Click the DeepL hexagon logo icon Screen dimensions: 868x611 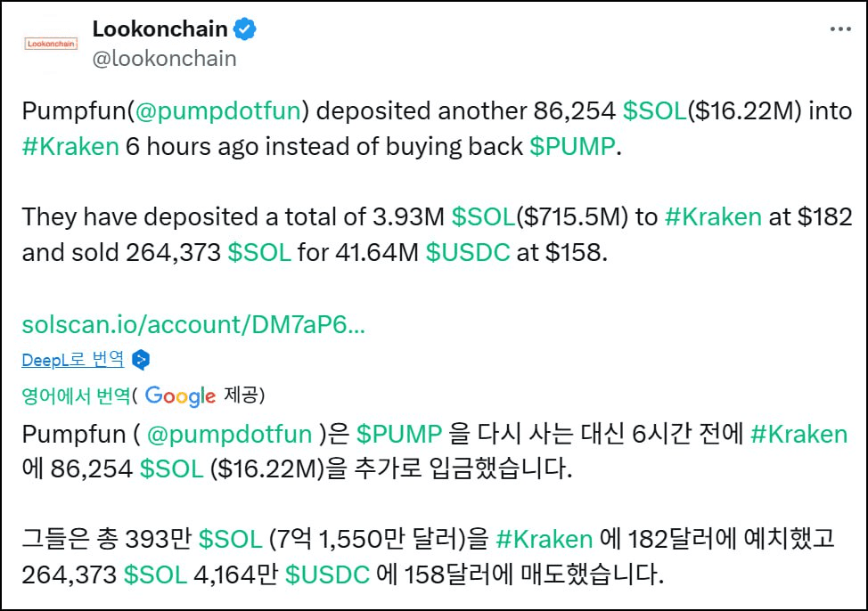[x=141, y=360]
